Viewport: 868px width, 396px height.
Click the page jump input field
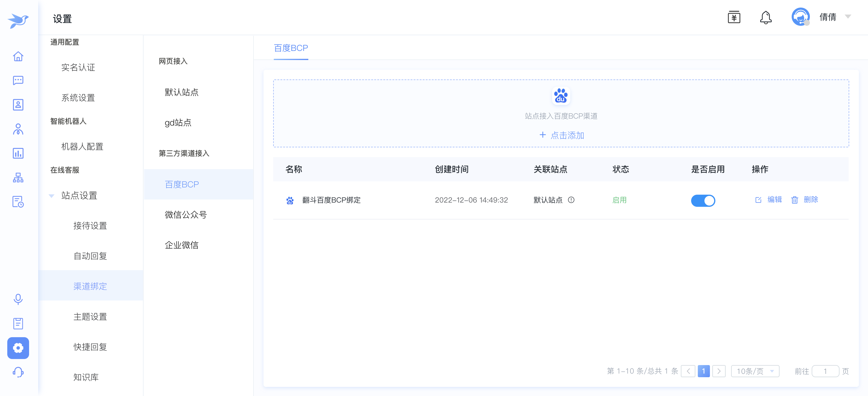(x=825, y=371)
